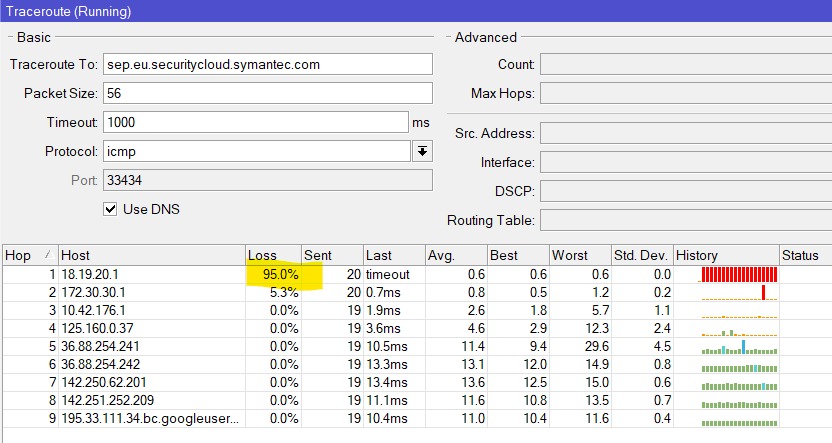The image size is (832, 443).
Task: Sort by the Worst column header
Action: pyautogui.click(x=580, y=255)
